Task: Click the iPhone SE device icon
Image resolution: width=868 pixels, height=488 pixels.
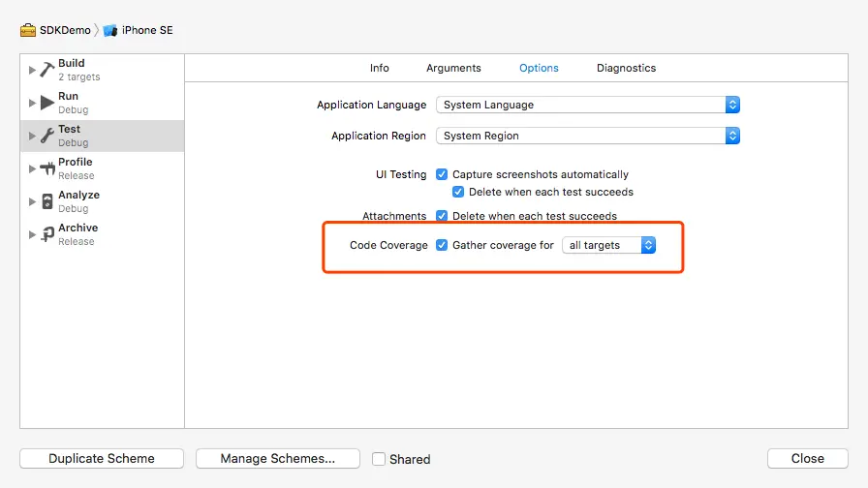Action: pyautogui.click(x=110, y=30)
